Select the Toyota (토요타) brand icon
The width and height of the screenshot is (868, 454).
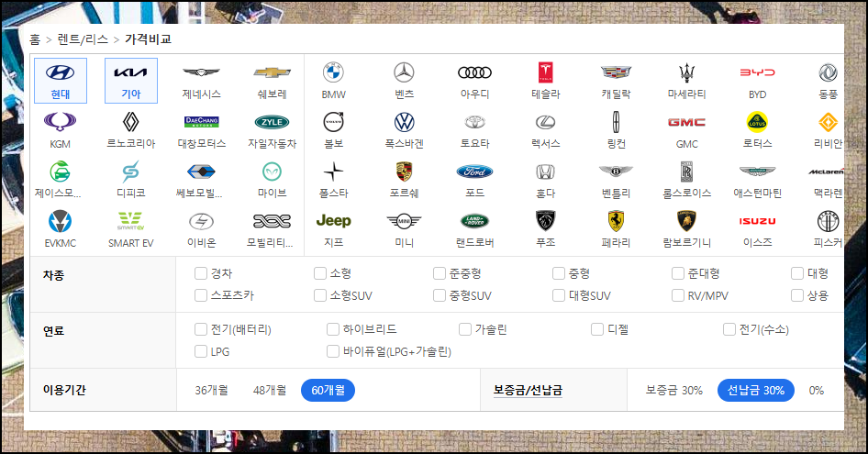pos(475,122)
